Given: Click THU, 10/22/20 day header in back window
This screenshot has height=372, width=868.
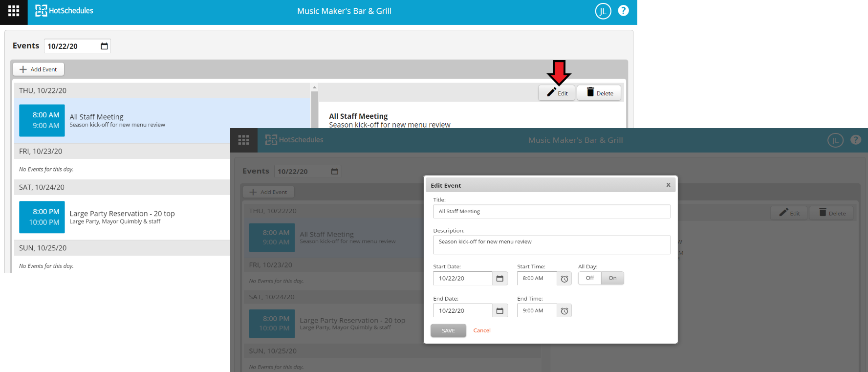Looking at the screenshot, I should [x=162, y=90].
